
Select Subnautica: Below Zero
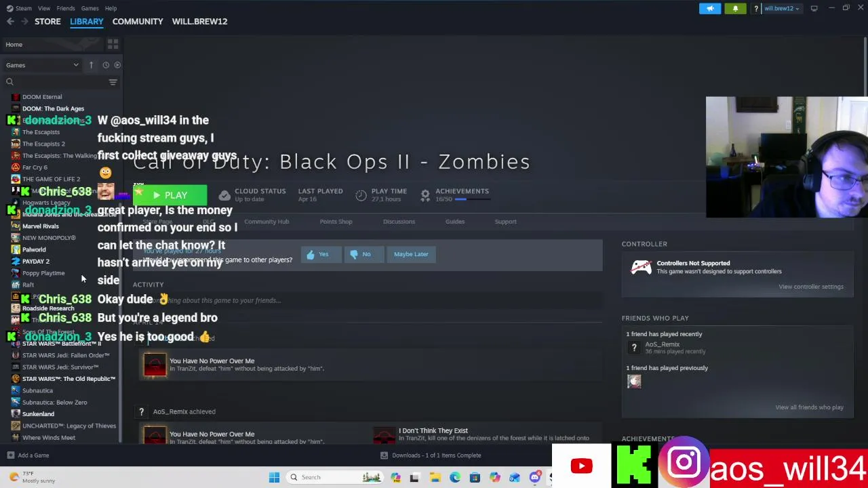[x=54, y=402]
